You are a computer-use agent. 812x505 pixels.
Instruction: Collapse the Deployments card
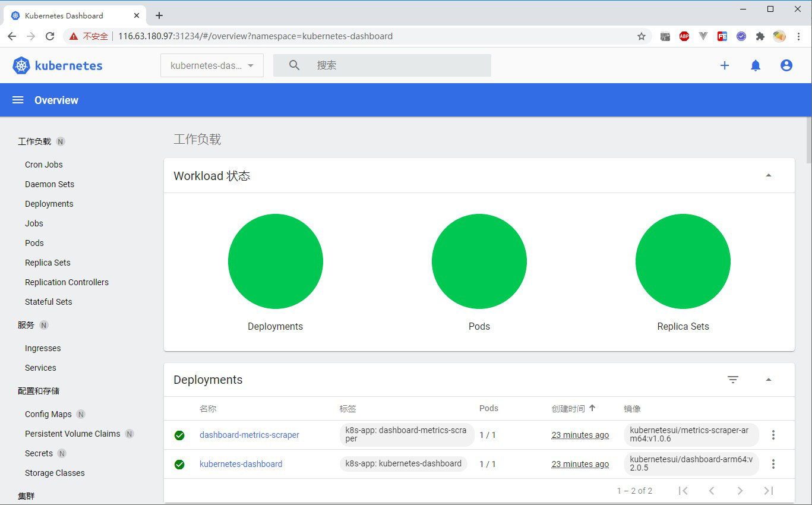pos(769,379)
